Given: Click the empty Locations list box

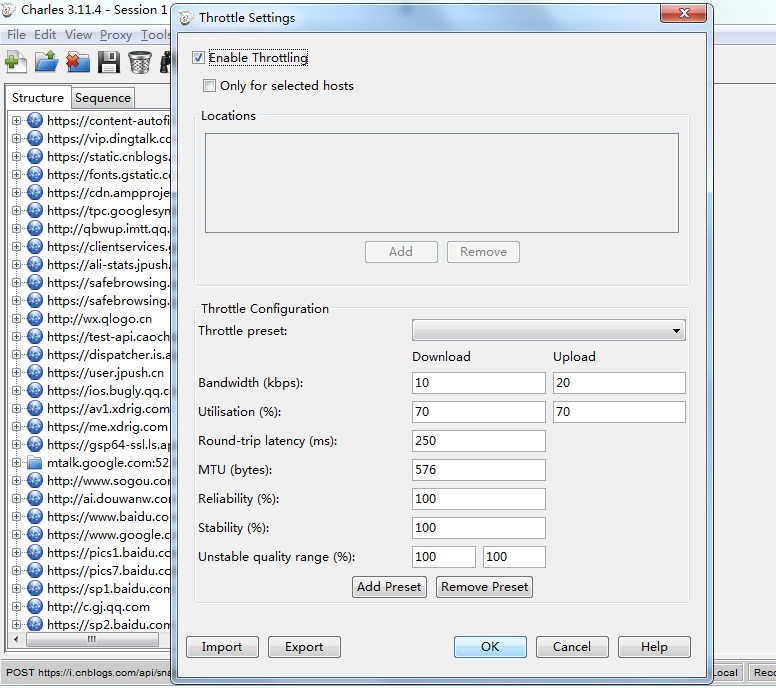Looking at the screenshot, I should pyautogui.click(x=441, y=183).
